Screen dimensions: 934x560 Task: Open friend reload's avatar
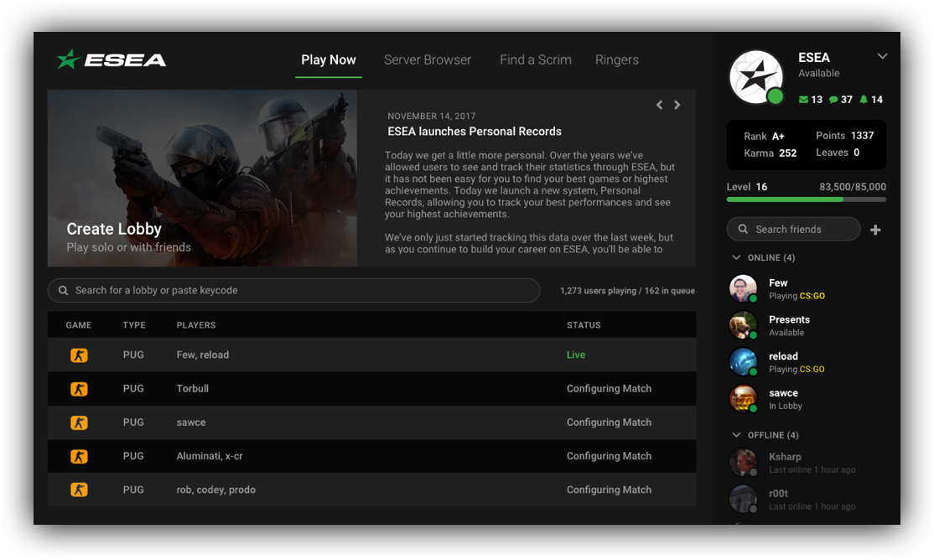point(743,361)
